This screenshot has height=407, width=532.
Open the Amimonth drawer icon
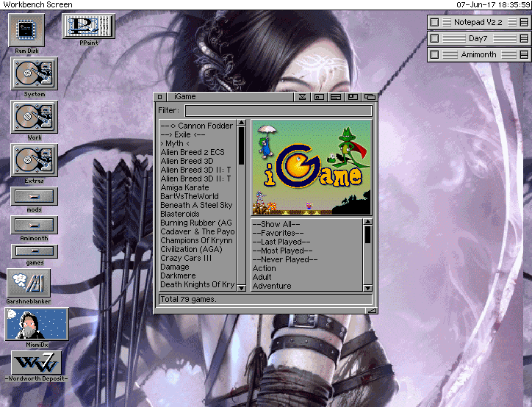tap(35, 226)
